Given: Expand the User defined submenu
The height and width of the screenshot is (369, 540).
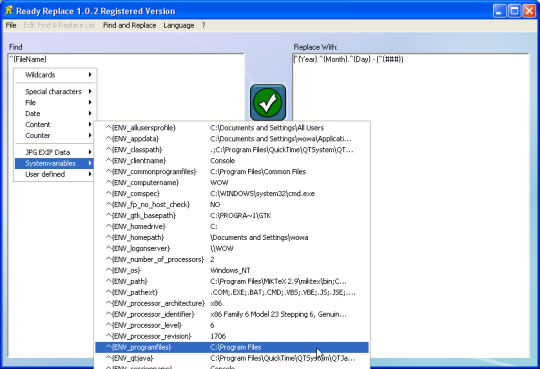Looking at the screenshot, I should (55, 174).
